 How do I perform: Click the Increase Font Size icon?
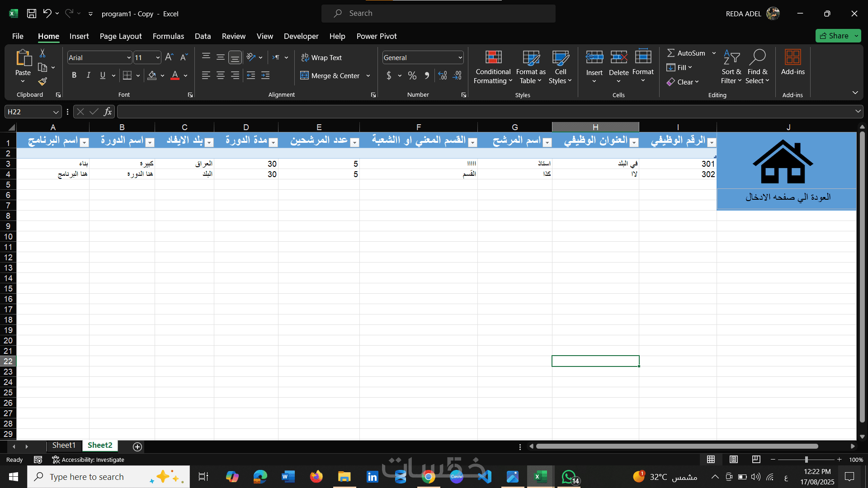coord(169,57)
